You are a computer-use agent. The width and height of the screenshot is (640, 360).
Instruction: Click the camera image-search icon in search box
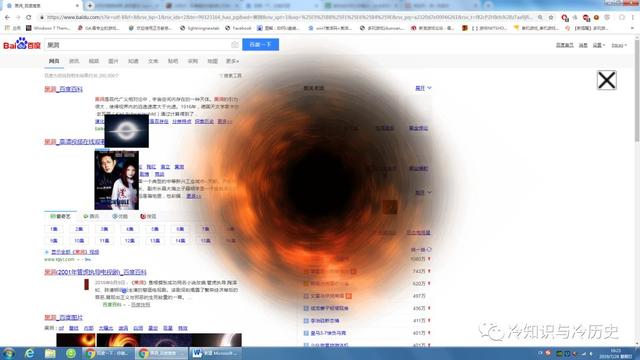pos(235,44)
